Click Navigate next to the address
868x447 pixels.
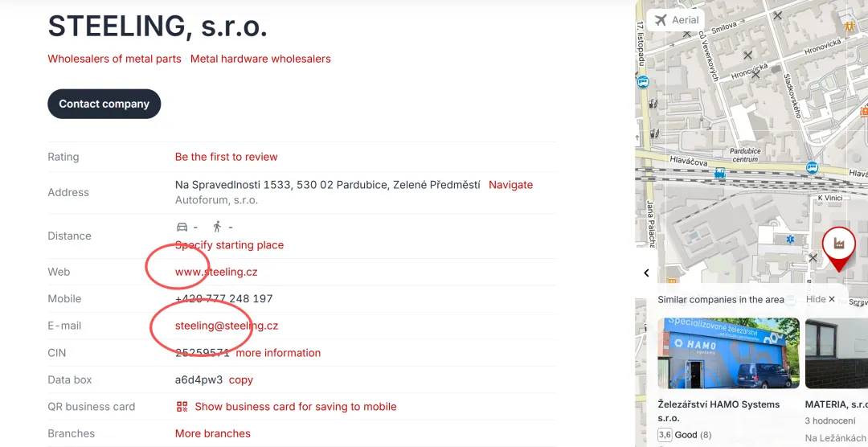coord(510,185)
